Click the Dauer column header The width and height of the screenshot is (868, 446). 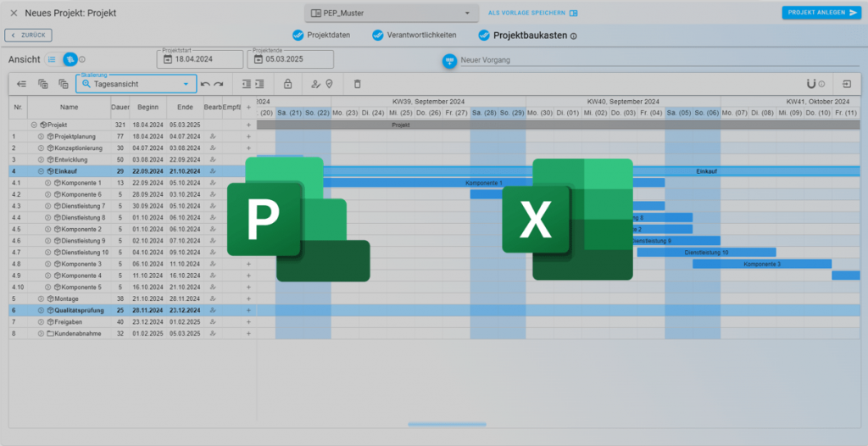point(120,108)
